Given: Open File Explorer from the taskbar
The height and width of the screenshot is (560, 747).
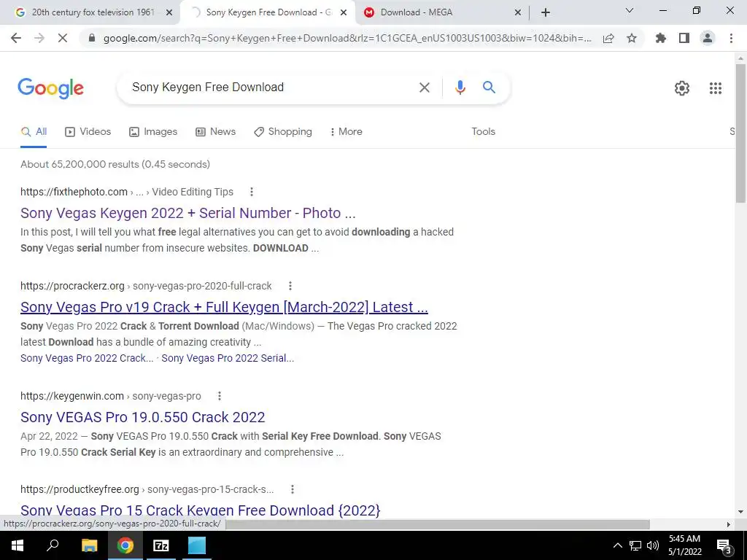Looking at the screenshot, I should pos(89,545).
